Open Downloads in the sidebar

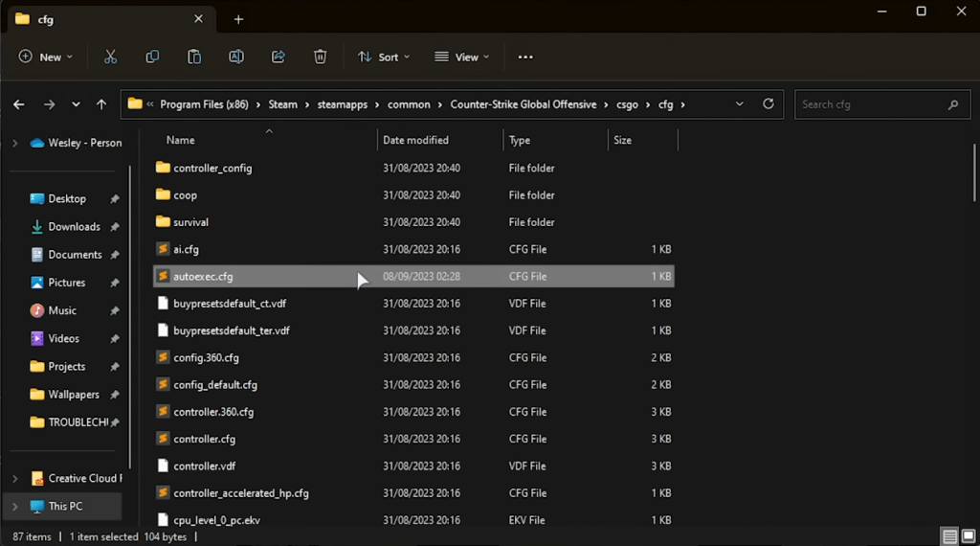click(x=74, y=227)
